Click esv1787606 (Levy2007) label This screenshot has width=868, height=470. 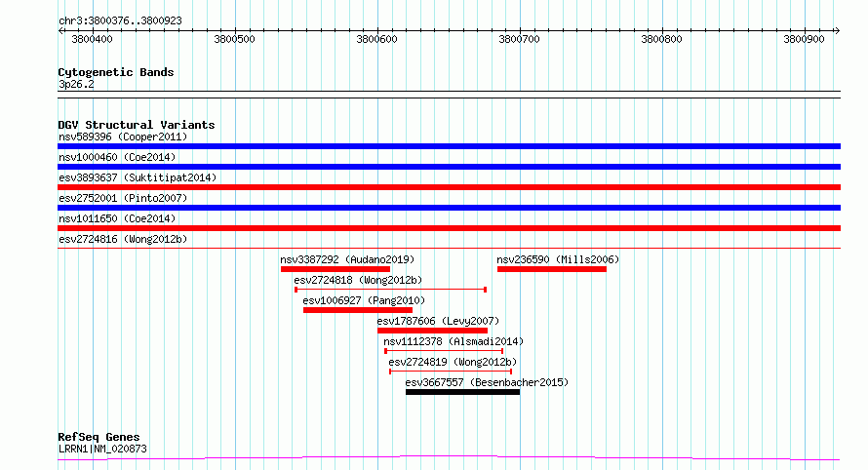point(438,321)
